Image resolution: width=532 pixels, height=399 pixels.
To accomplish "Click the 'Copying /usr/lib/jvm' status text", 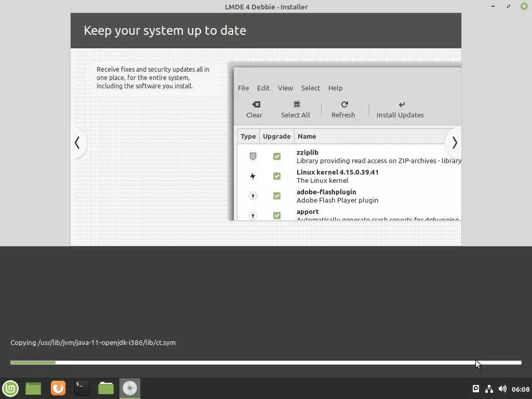I will [93, 343].
